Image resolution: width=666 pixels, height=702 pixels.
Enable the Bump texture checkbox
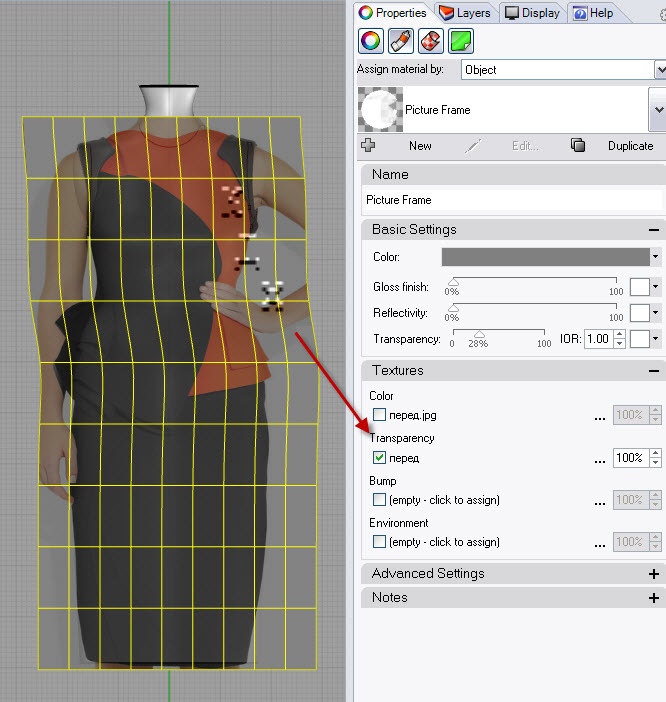click(379, 500)
